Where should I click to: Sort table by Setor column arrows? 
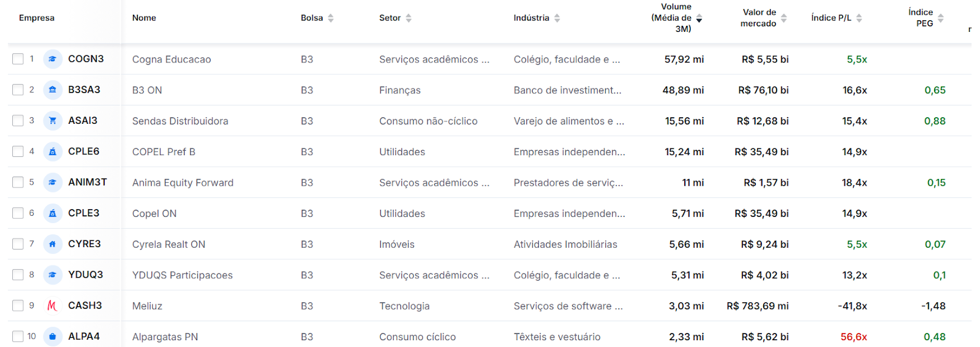coord(409,18)
